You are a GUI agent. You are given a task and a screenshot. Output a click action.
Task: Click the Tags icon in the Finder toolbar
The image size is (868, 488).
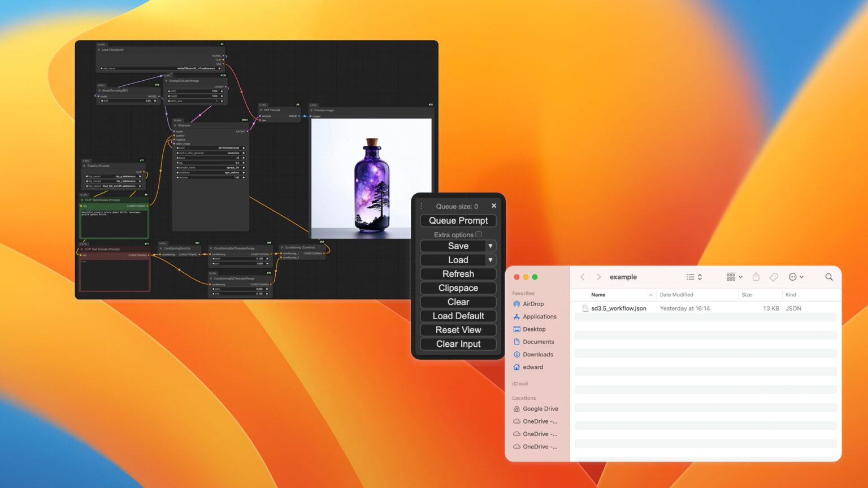774,277
